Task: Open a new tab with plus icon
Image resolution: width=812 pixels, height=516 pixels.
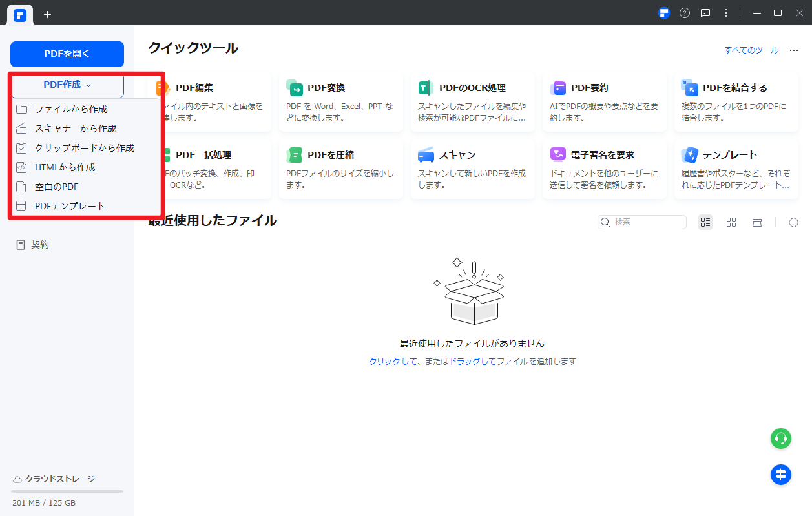Action: [x=47, y=14]
